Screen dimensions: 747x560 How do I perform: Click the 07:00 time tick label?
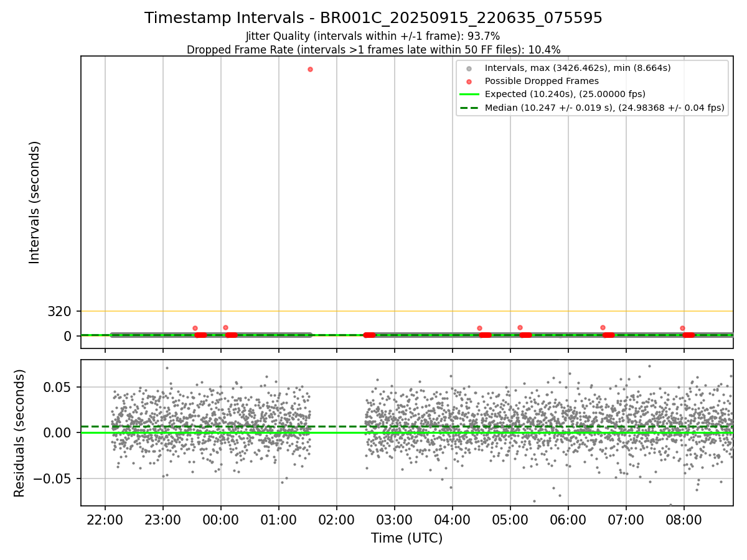click(626, 519)
